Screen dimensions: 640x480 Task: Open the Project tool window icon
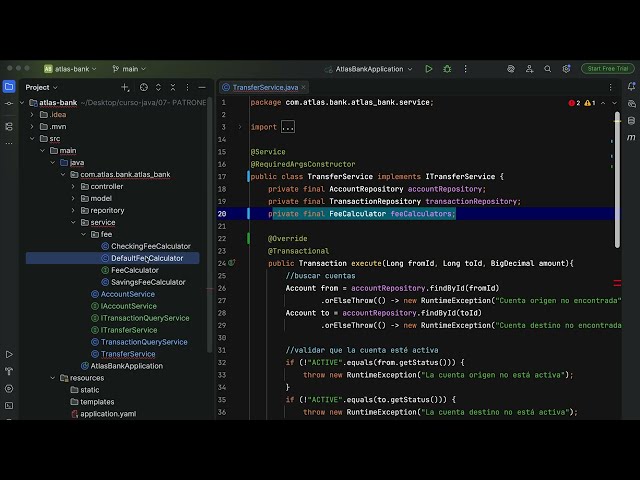(x=9, y=87)
